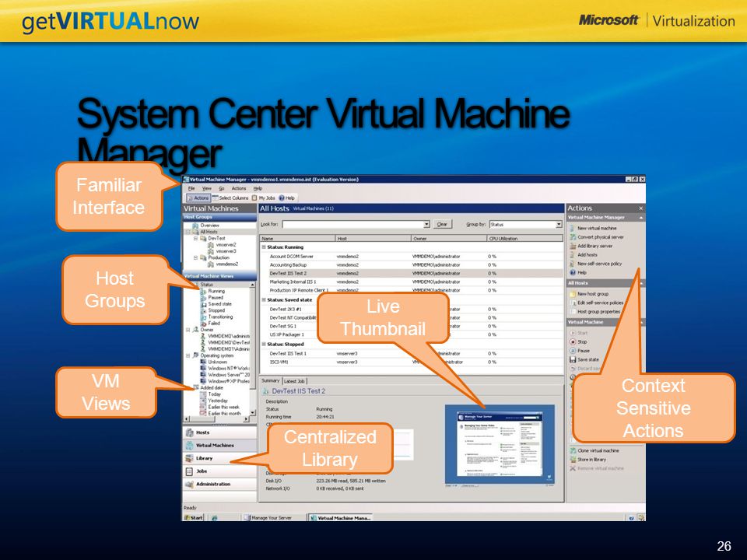Collapse the Production host group node

tap(195, 257)
